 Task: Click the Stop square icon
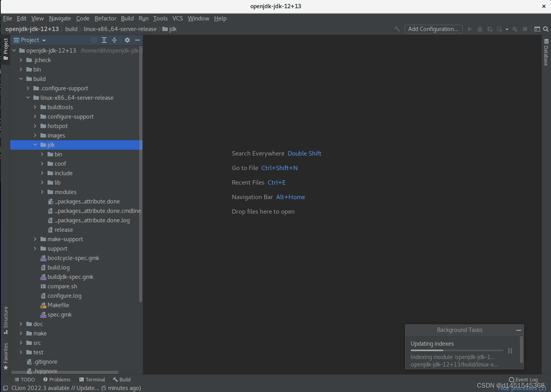click(x=525, y=29)
